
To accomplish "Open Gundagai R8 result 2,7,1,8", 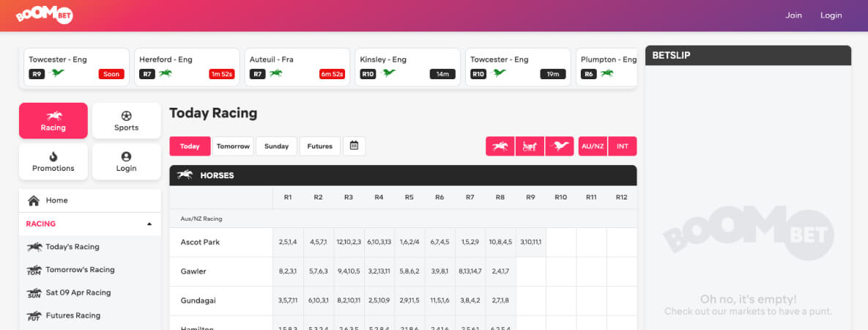I will [x=500, y=301].
